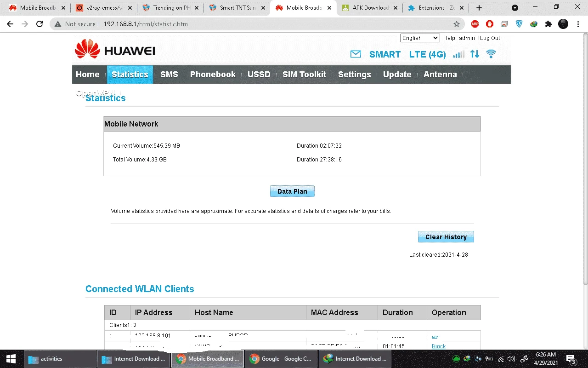The width and height of the screenshot is (588, 368).
Task: Open Wi-Fi network settings in system tray
Action: (x=501, y=359)
